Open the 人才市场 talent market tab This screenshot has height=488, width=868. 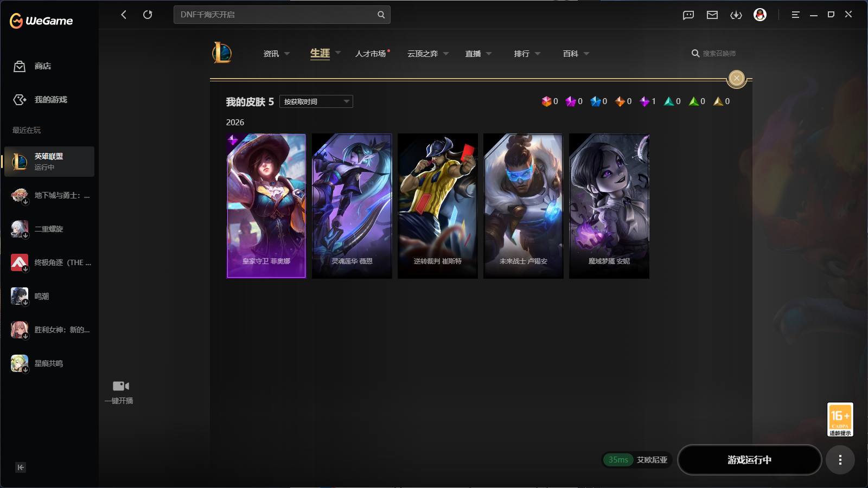[371, 54]
